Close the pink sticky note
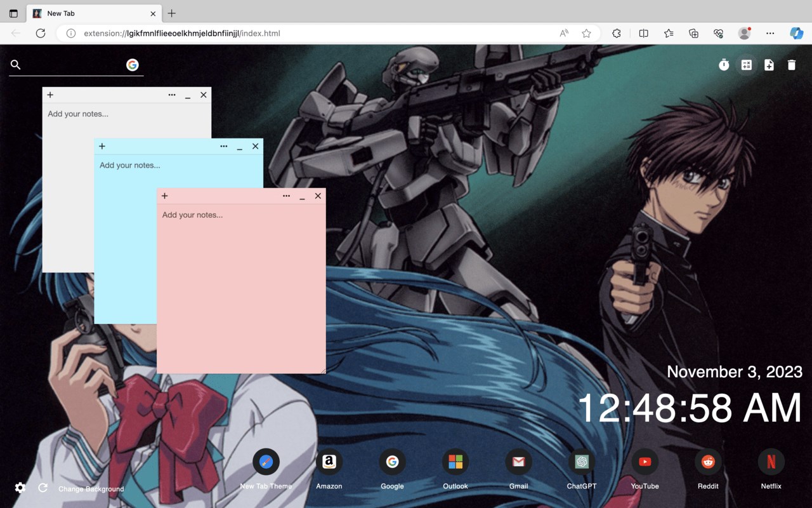This screenshot has height=508, width=812. pos(318,196)
